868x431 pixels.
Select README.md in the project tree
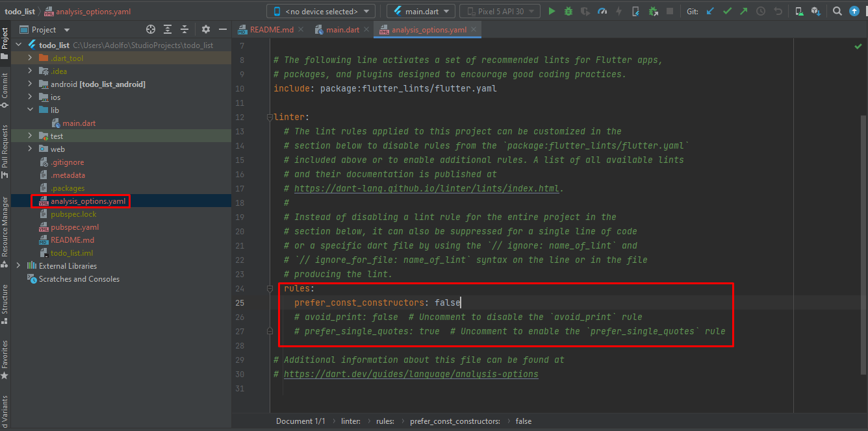point(72,240)
